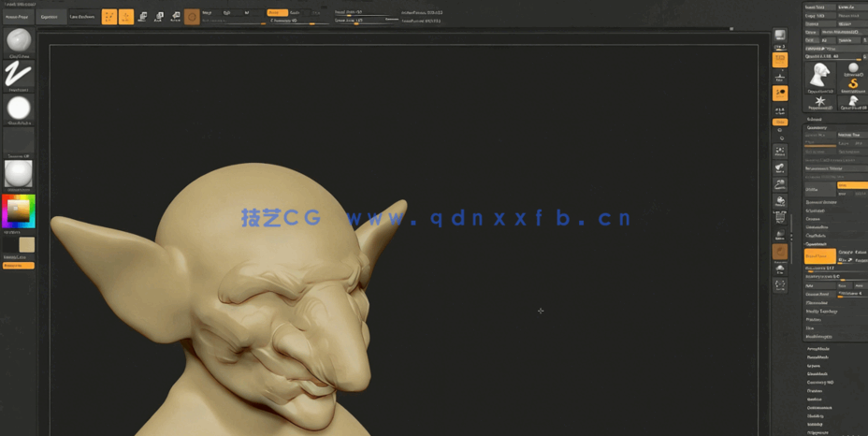Open the Layers subpalette

(814, 366)
